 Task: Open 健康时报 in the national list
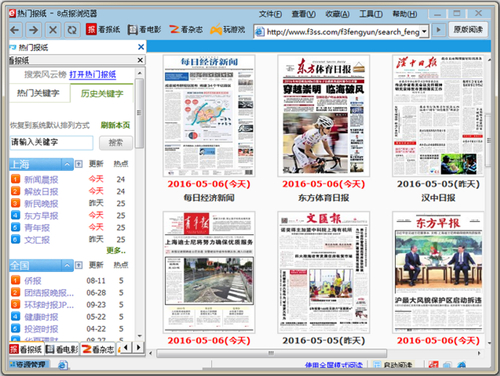tap(41, 317)
